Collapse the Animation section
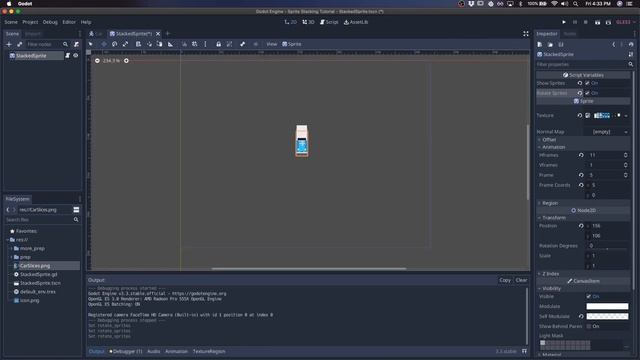640x360 pixels. coord(583,147)
